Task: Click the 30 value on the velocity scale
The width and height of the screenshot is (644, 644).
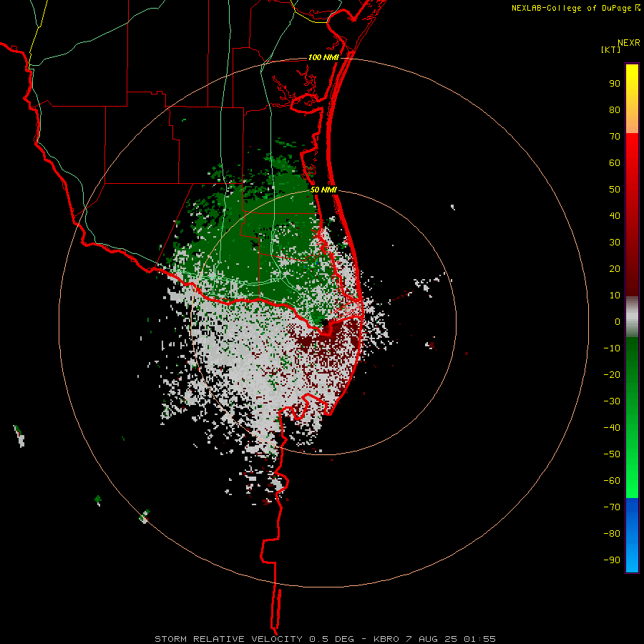Action: point(615,243)
